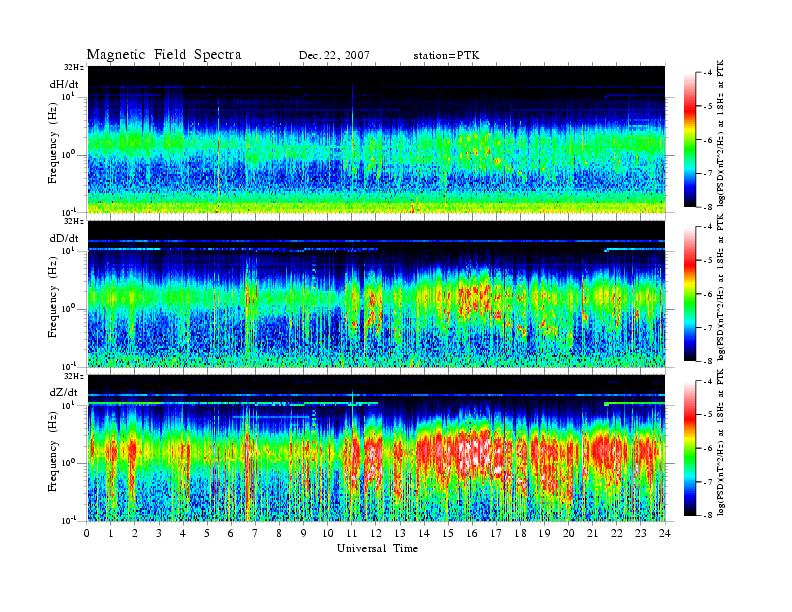Click the "station=PTK" label
This screenshot has width=792, height=612.
[447, 56]
